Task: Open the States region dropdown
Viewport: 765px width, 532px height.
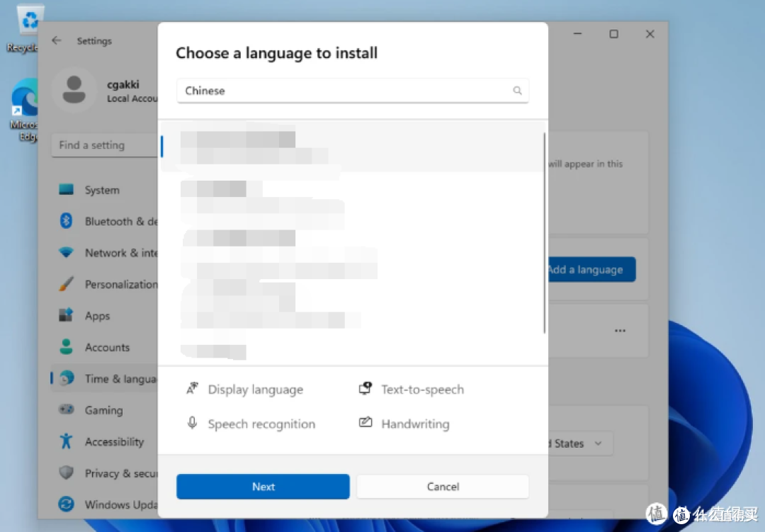Action: coord(579,443)
